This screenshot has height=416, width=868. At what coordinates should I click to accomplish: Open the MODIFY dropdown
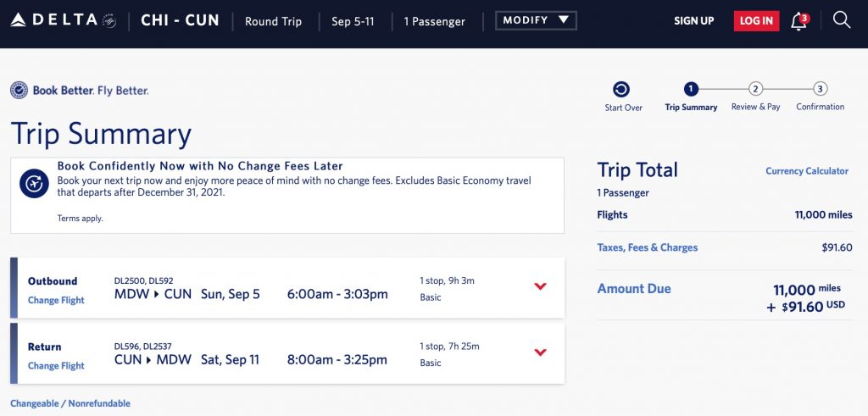[536, 20]
